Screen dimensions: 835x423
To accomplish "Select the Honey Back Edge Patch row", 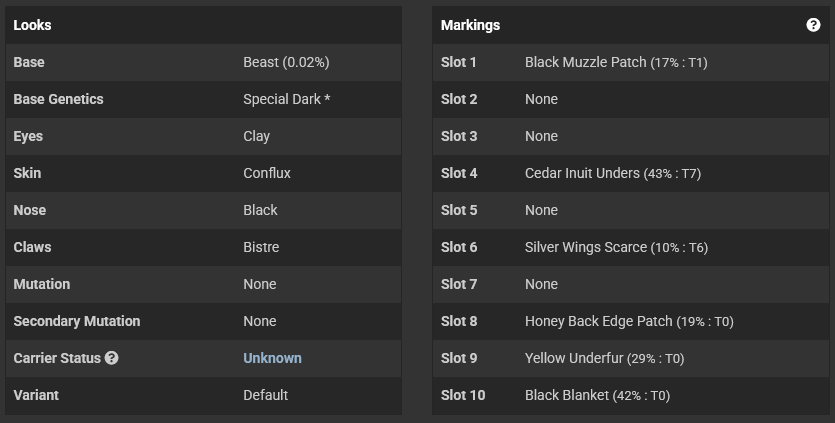I will (x=631, y=321).
